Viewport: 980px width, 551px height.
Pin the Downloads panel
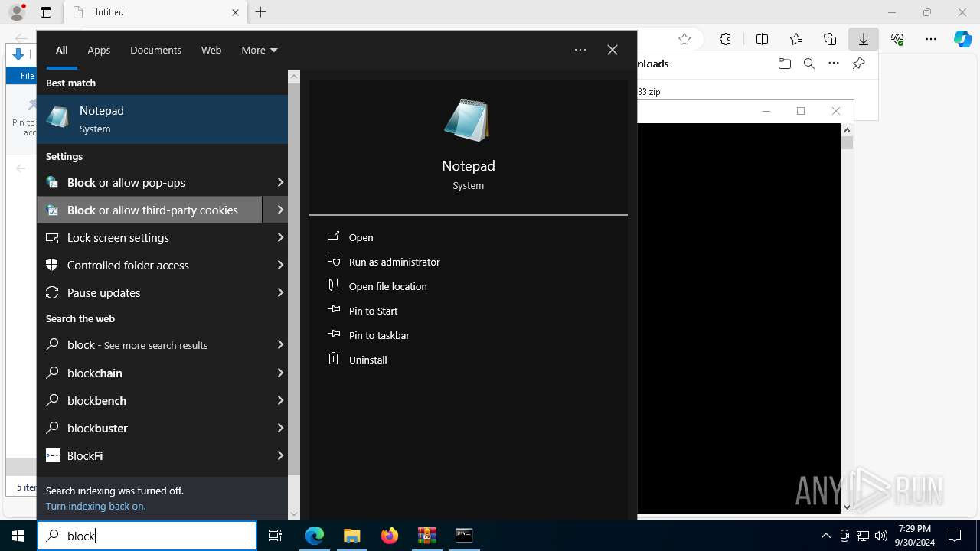[x=858, y=64]
